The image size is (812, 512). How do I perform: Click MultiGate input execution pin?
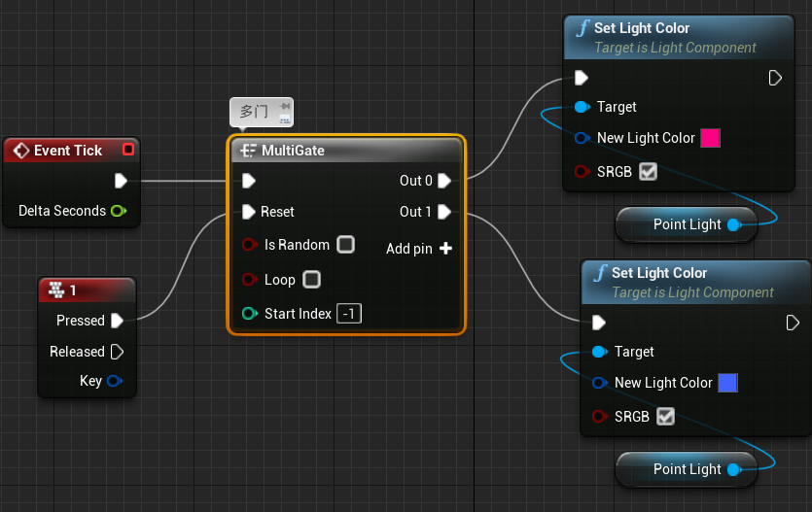point(249,181)
